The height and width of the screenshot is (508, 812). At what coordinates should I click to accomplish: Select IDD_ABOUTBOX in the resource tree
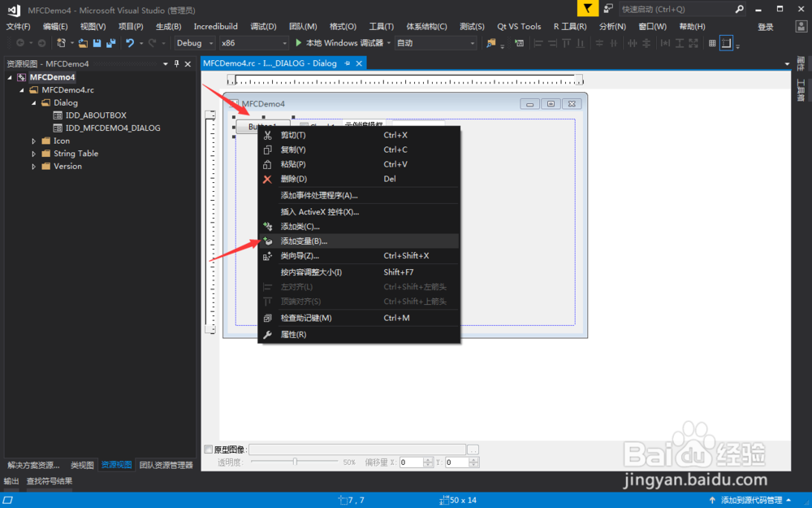(x=96, y=115)
